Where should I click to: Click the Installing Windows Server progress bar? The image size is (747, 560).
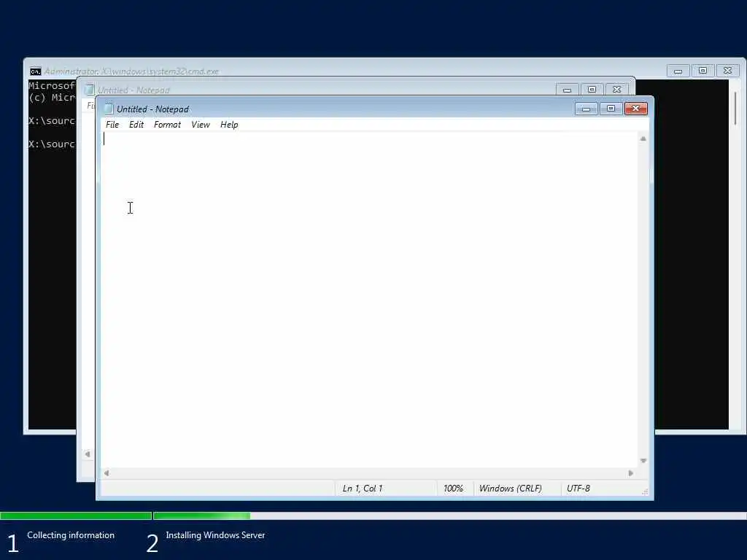pos(449,516)
